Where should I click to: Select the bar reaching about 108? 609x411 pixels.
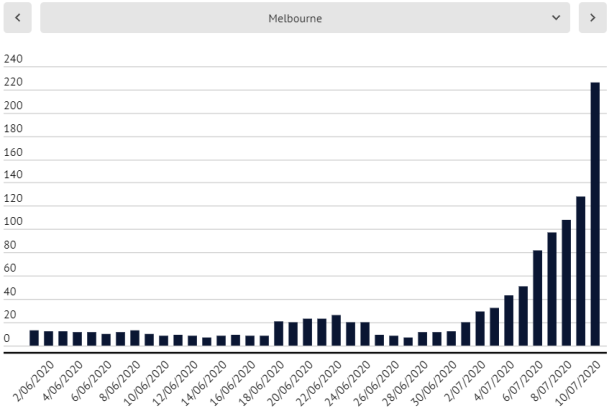coord(566,283)
